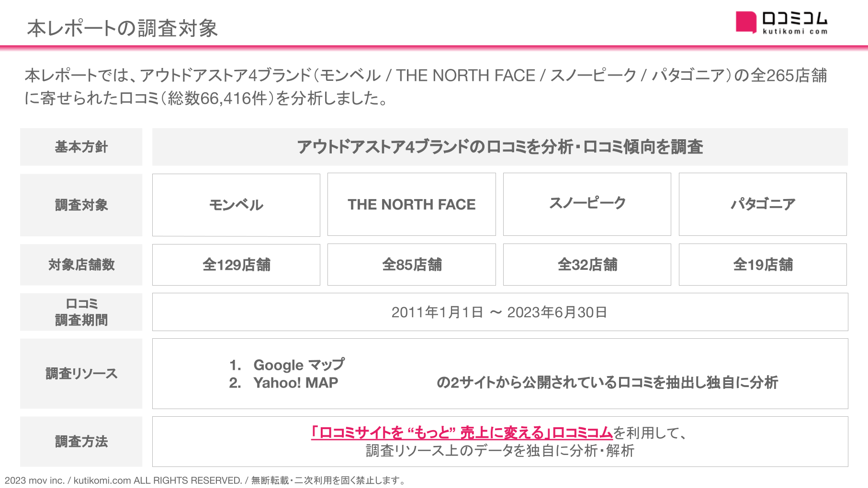Click the スノーピーク brand cell
Image resolution: width=868 pixels, height=488 pixels.
587,203
